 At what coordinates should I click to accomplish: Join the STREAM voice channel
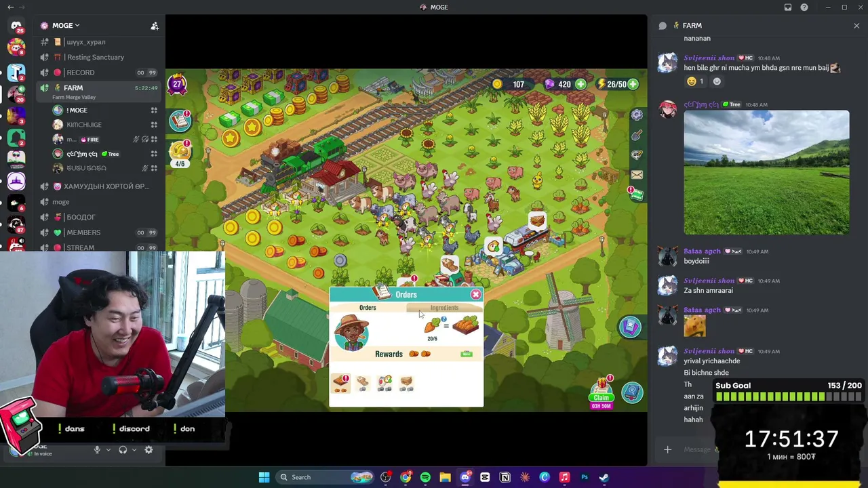[x=100, y=247]
